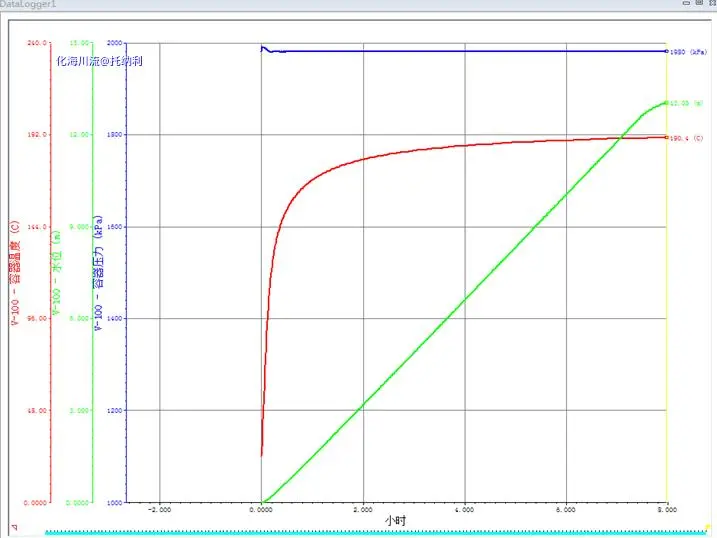The image size is (717, 538).
Task: Click the time axis '8.000' tick label
Action: pyautogui.click(x=667, y=510)
